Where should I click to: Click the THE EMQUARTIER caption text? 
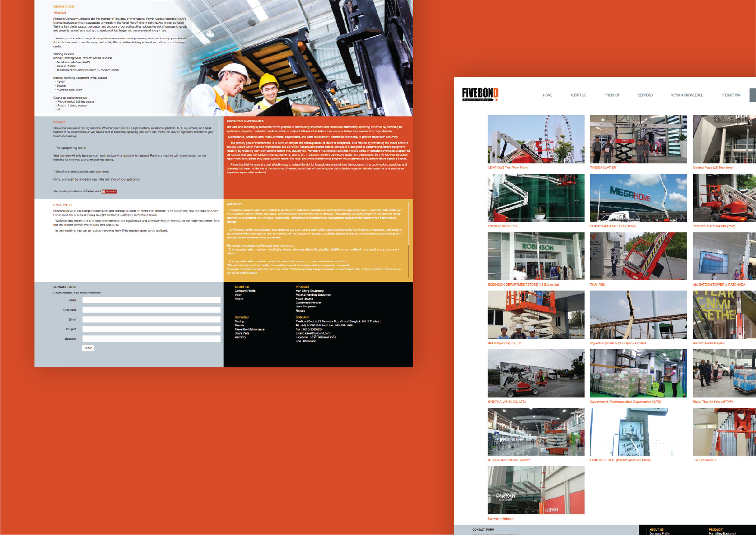pyautogui.click(x=603, y=167)
